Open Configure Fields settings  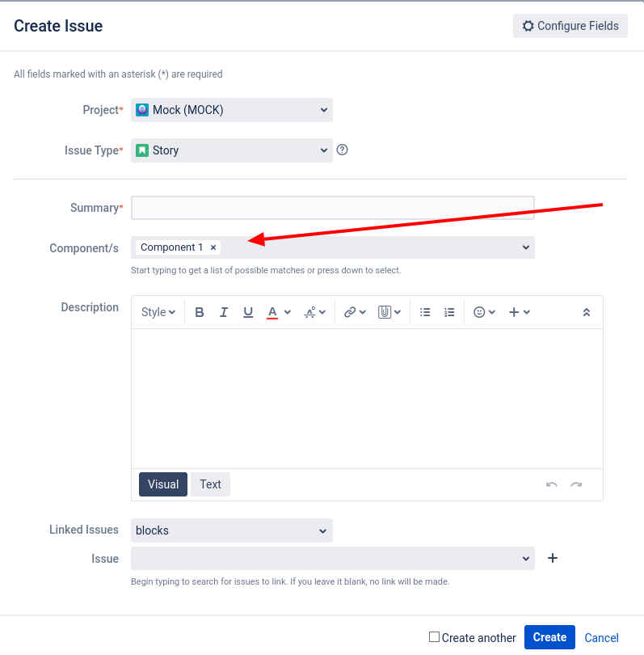570,25
